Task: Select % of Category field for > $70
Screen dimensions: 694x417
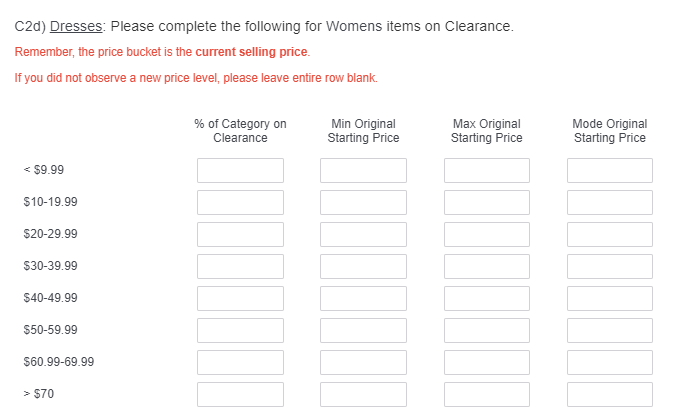Action: [x=240, y=394]
